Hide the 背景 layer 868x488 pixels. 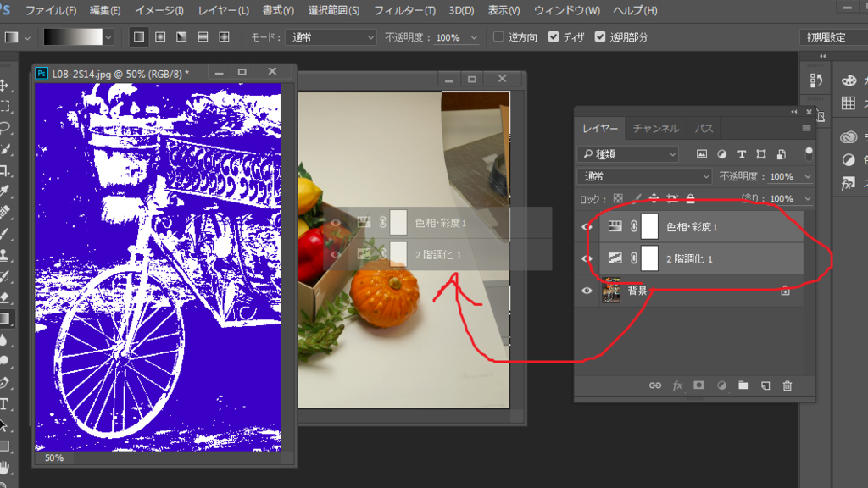587,291
